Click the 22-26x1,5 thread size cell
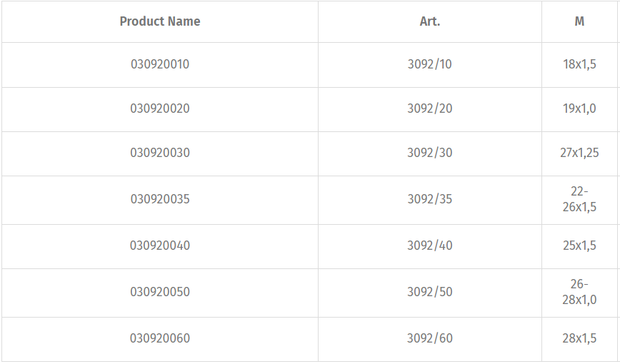 [579, 199]
